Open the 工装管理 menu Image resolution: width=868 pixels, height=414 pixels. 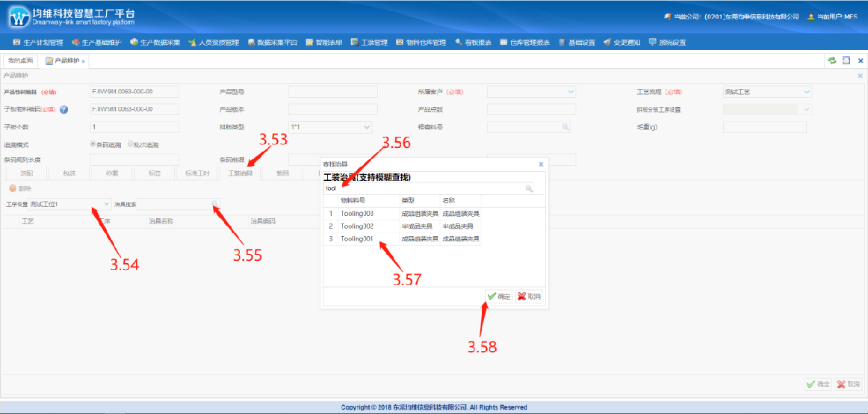coord(369,43)
